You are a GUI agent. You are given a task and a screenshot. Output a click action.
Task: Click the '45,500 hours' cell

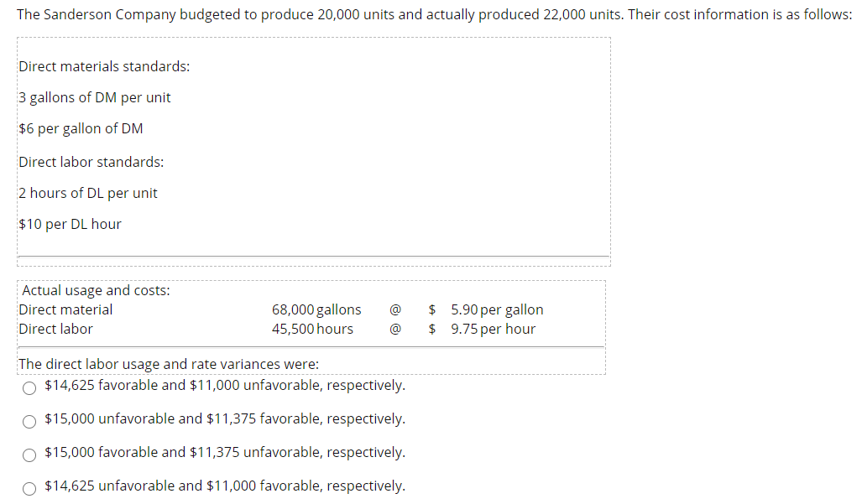point(312,329)
